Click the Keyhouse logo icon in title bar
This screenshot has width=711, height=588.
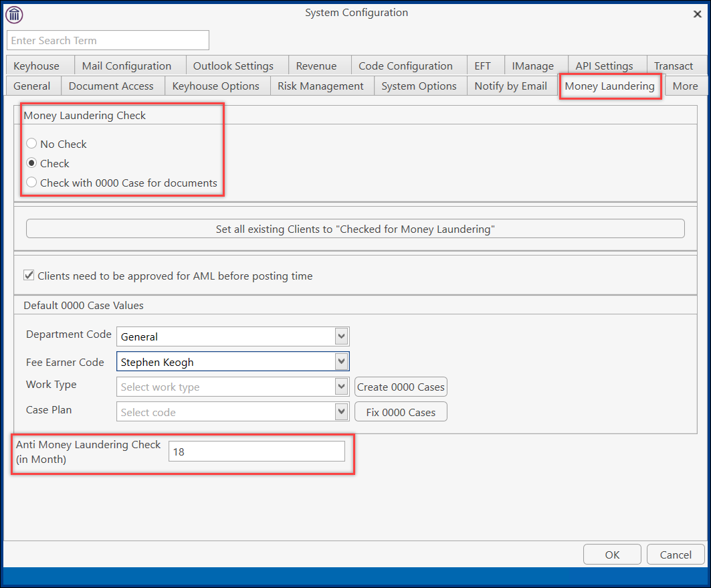tap(14, 14)
